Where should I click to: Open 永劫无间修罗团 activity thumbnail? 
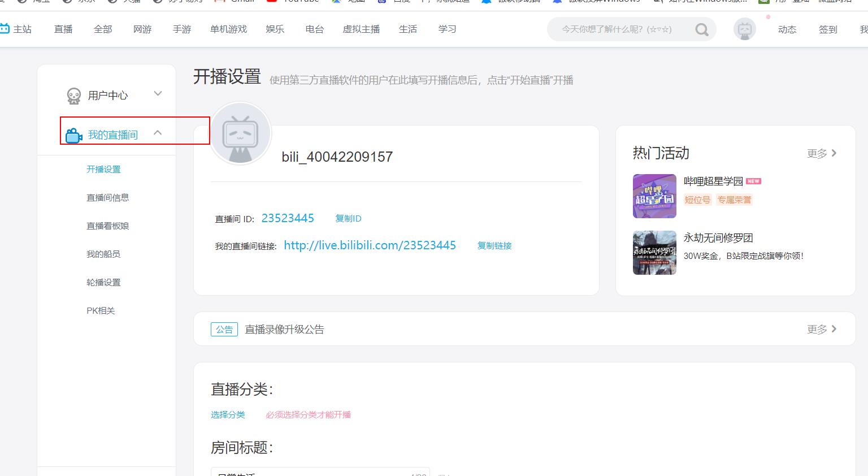coord(654,253)
